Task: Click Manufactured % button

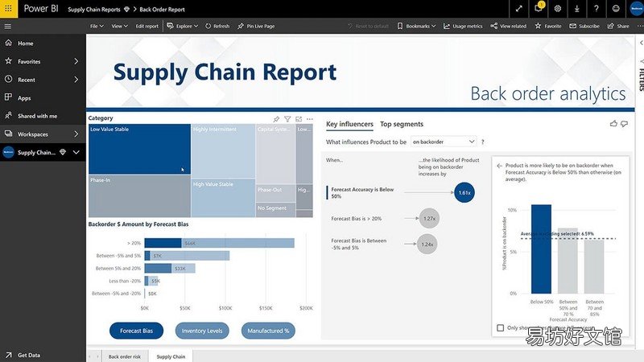Action: (268, 331)
